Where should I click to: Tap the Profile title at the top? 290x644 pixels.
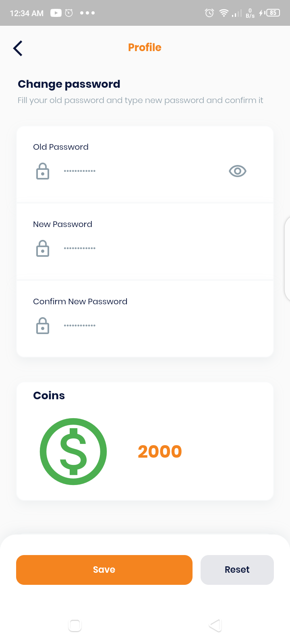pyautogui.click(x=145, y=47)
